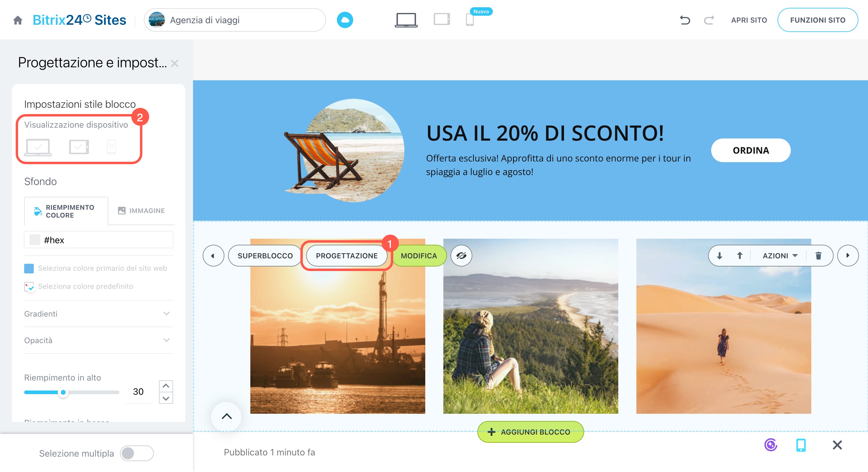This screenshot has width=868, height=472.
Task: Hide block using crossed-eye icon
Action: point(461,256)
